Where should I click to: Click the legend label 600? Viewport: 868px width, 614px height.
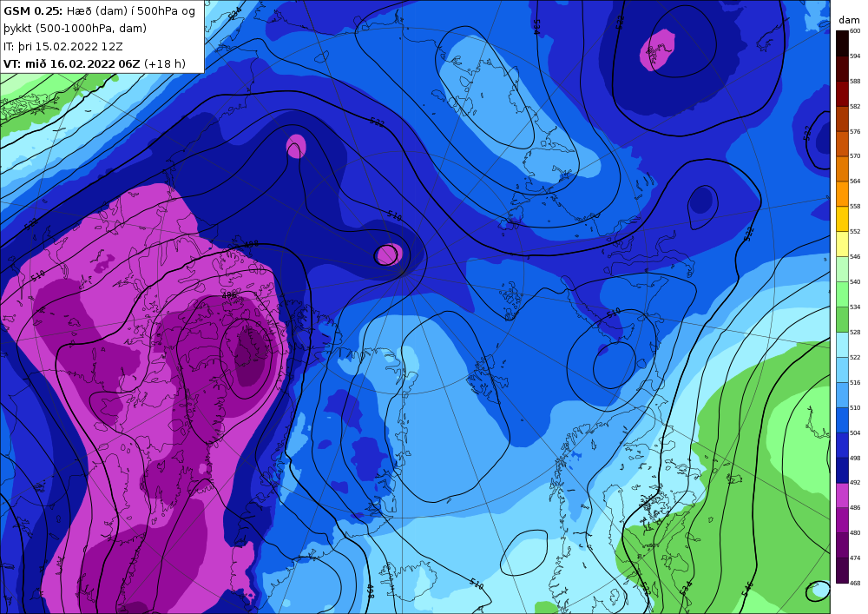click(x=855, y=31)
